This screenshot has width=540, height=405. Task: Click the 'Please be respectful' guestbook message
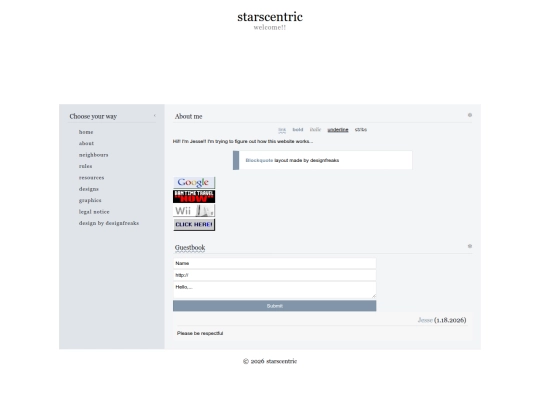(200, 333)
